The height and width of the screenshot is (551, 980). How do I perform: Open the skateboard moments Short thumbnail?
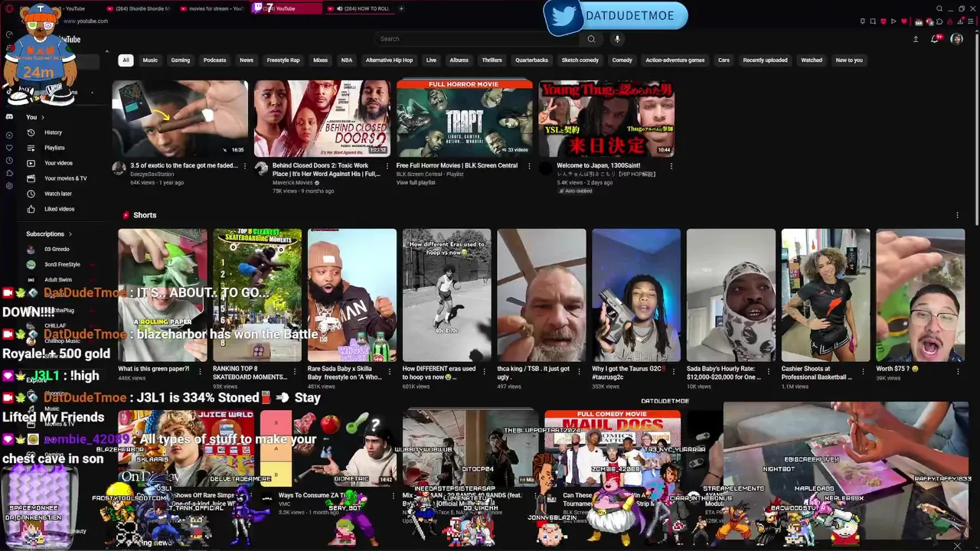257,295
